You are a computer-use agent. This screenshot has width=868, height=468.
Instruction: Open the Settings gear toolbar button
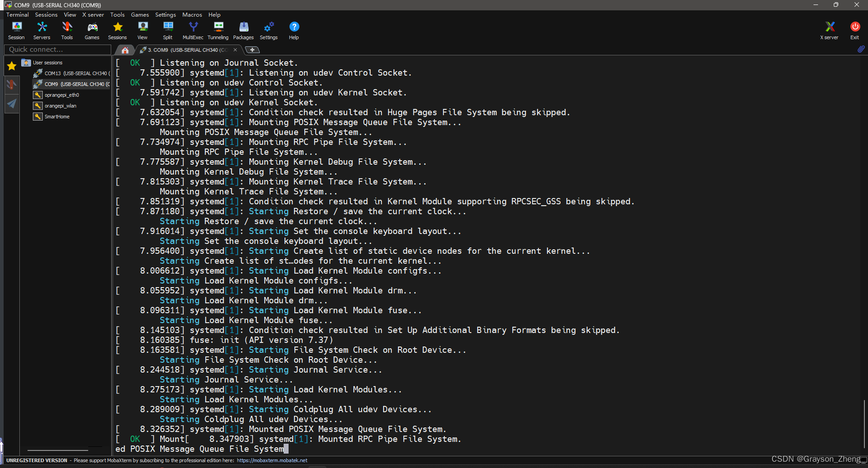click(269, 31)
